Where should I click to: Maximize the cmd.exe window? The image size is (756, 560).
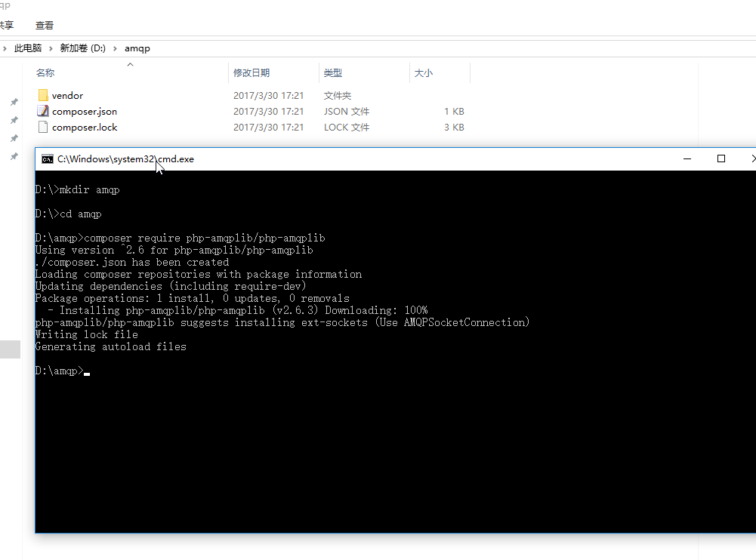(x=721, y=158)
